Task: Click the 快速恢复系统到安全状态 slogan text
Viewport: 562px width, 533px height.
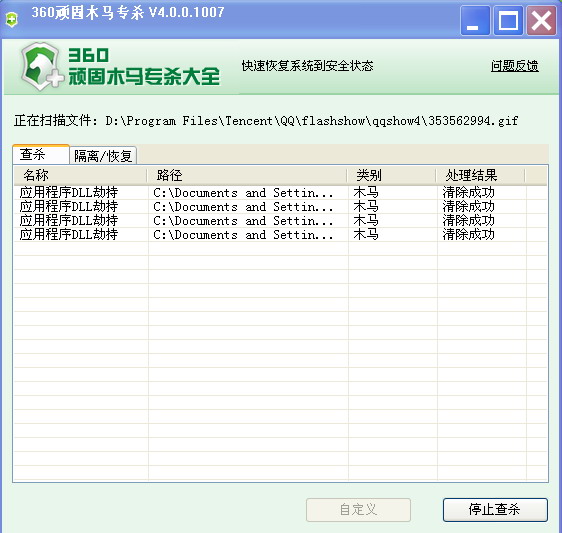Action: point(308,66)
